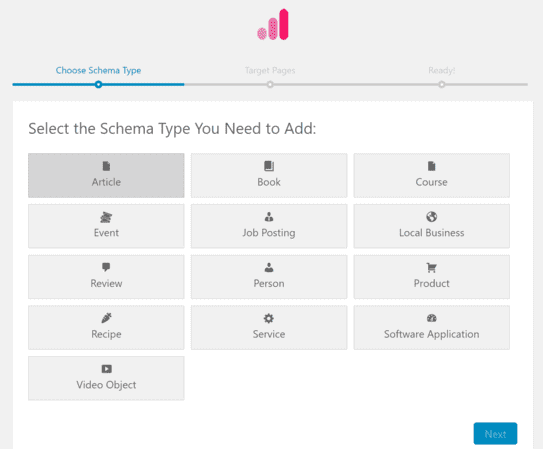543x449 pixels.
Task: Pick the Course schema tile
Action: pos(431,175)
